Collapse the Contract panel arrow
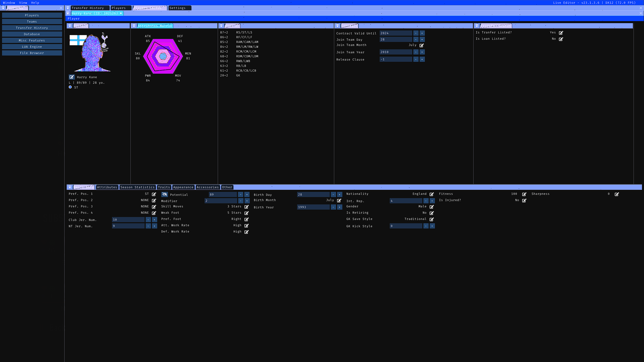Screen dimensions: 644x362 tap(338, 26)
